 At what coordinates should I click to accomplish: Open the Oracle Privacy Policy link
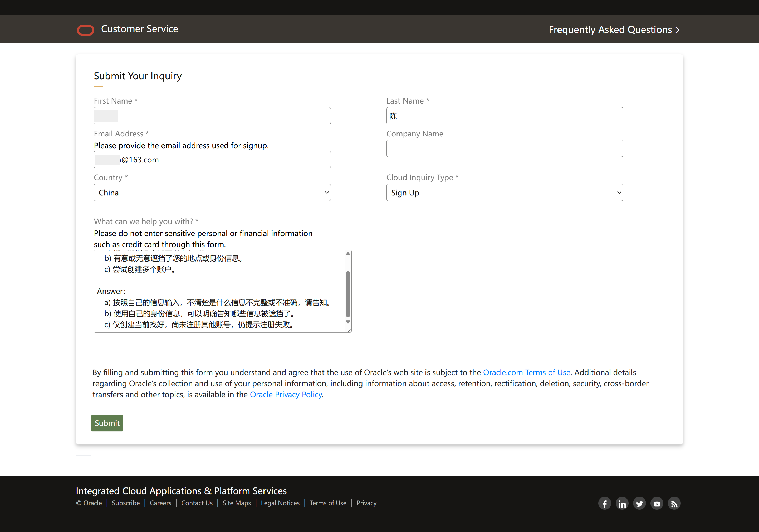(286, 395)
